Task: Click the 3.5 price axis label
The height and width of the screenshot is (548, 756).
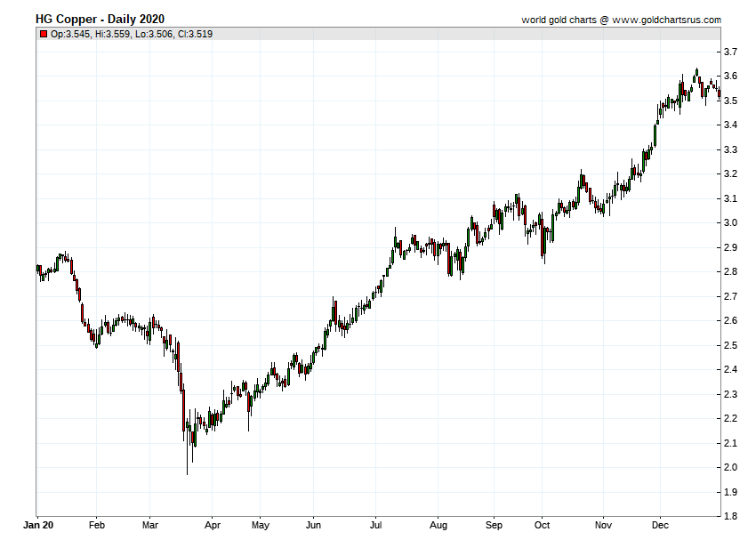Action: [x=730, y=101]
